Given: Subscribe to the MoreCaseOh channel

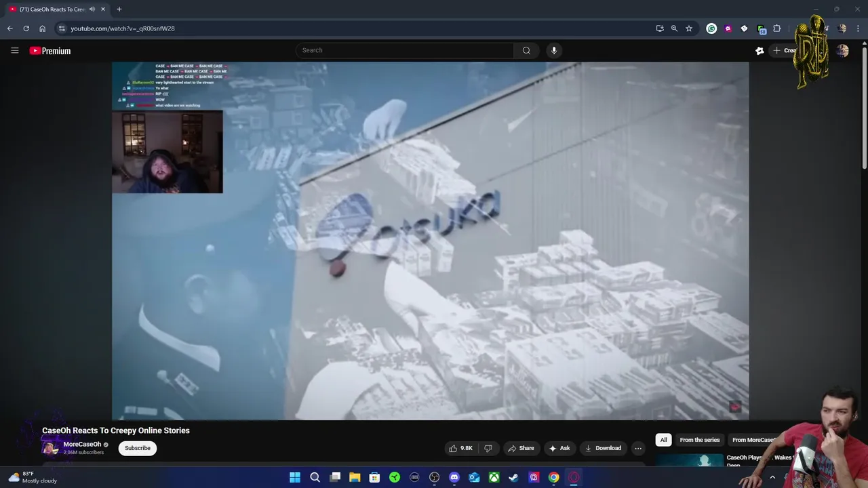Looking at the screenshot, I should click(x=137, y=448).
